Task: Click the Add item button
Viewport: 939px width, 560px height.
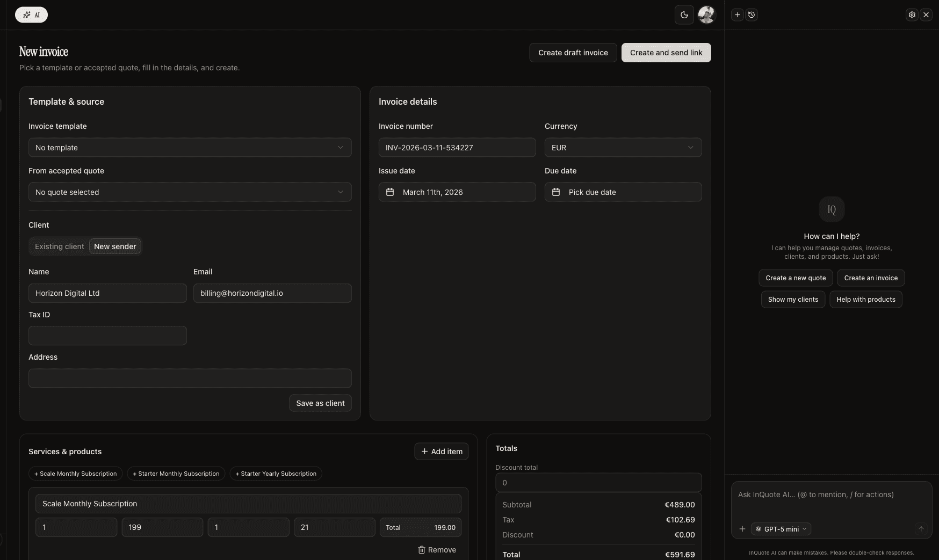Action: 442,452
